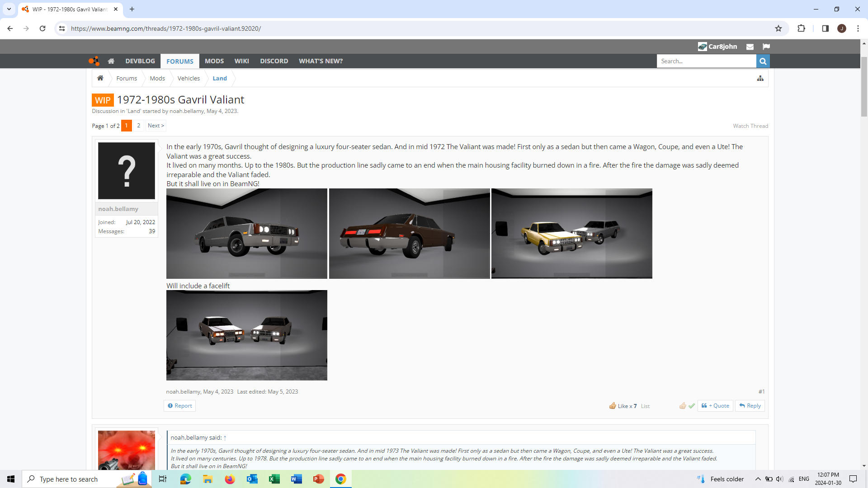Report the first post

pos(180,406)
